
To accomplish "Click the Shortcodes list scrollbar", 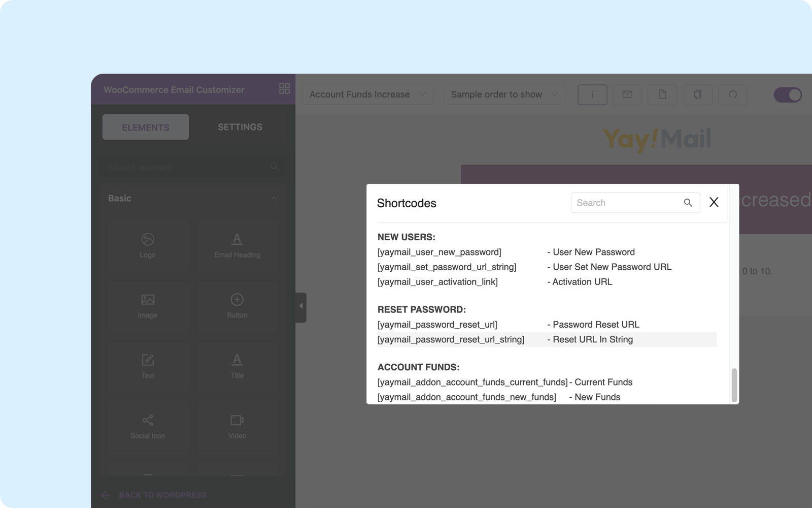I will (x=734, y=385).
